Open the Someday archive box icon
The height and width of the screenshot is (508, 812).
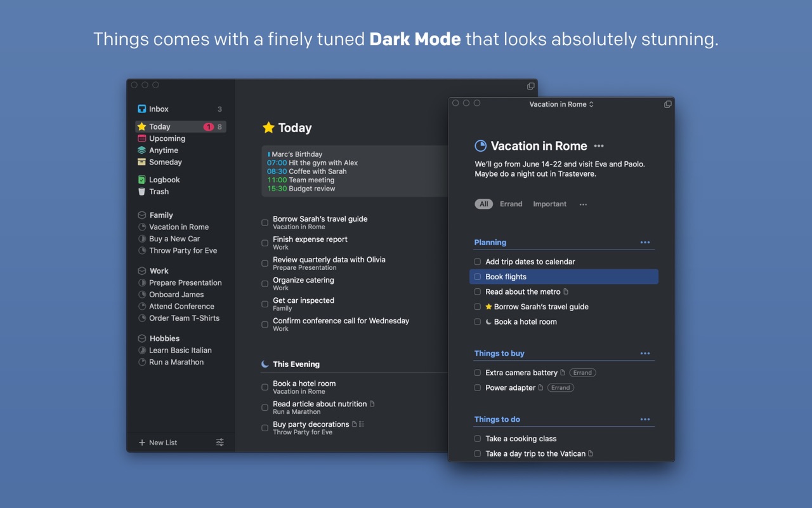(142, 162)
